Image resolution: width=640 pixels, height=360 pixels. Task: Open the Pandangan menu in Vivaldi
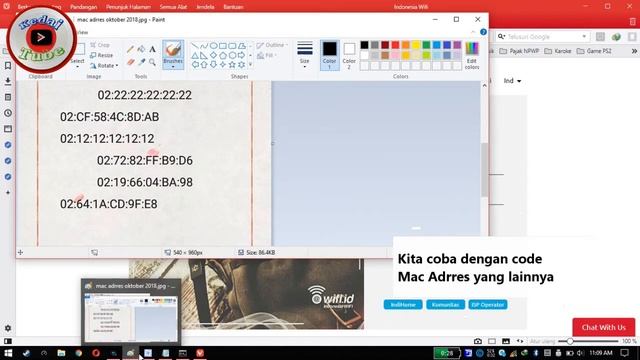[x=84, y=7]
